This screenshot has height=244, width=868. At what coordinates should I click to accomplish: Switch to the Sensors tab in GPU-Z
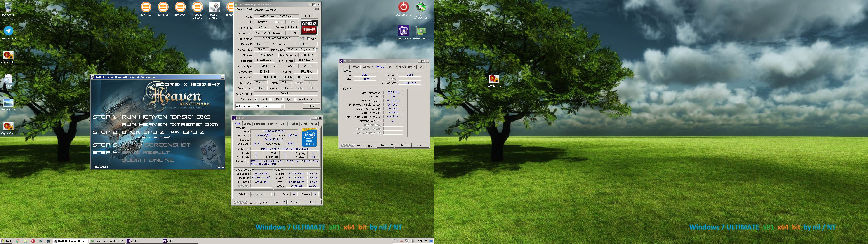point(258,10)
